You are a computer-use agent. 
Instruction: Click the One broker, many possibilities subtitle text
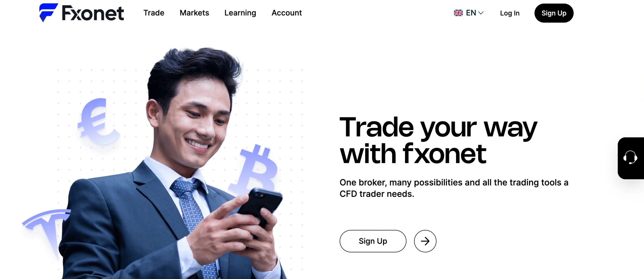[454, 188]
